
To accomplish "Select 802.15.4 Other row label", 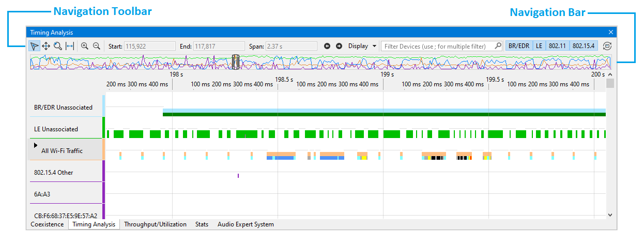I will [54, 173].
